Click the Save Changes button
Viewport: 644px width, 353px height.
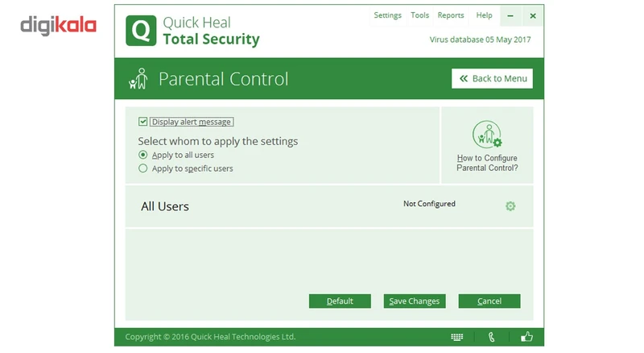point(415,301)
